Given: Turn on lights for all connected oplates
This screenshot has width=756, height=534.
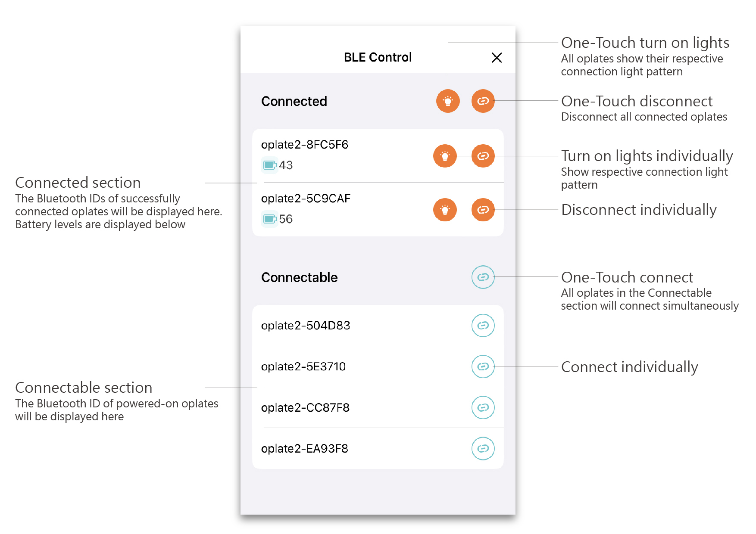Looking at the screenshot, I should point(448,101).
